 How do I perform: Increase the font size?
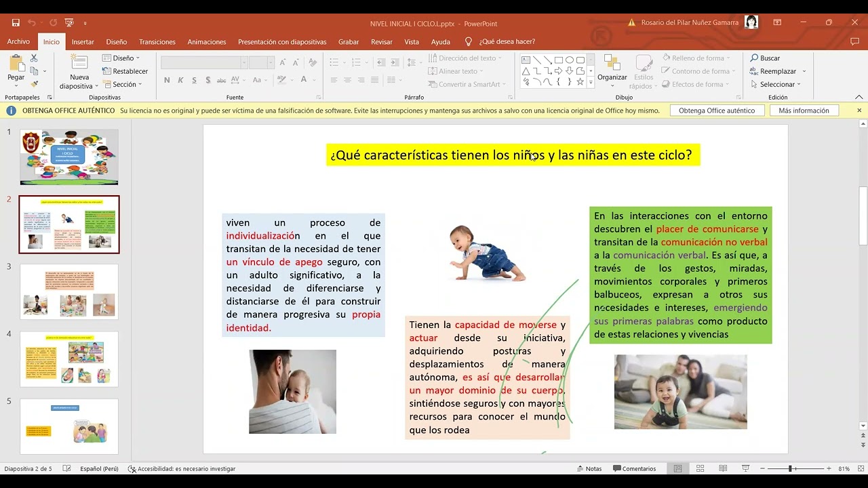pos(283,62)
